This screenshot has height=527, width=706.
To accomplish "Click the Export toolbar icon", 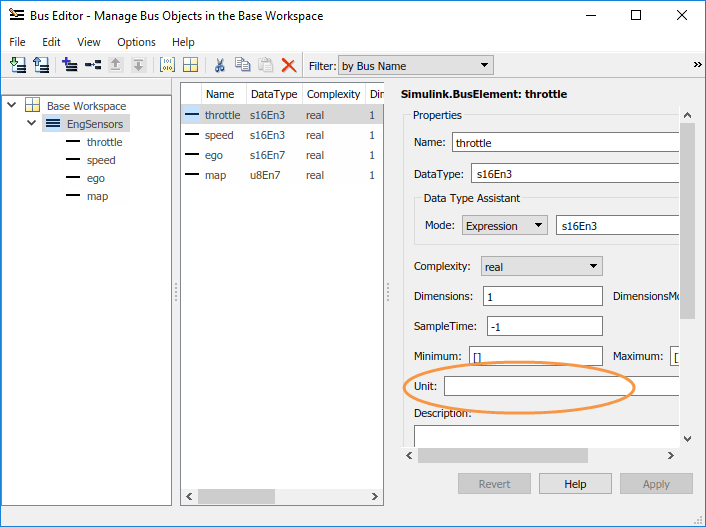I will click(41, 65).
